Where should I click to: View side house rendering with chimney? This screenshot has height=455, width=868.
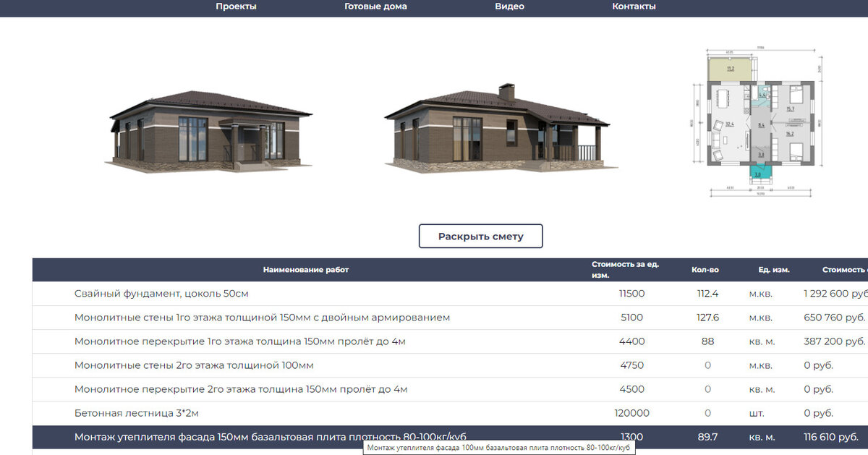pyautogui.click(x=501, y=128)
